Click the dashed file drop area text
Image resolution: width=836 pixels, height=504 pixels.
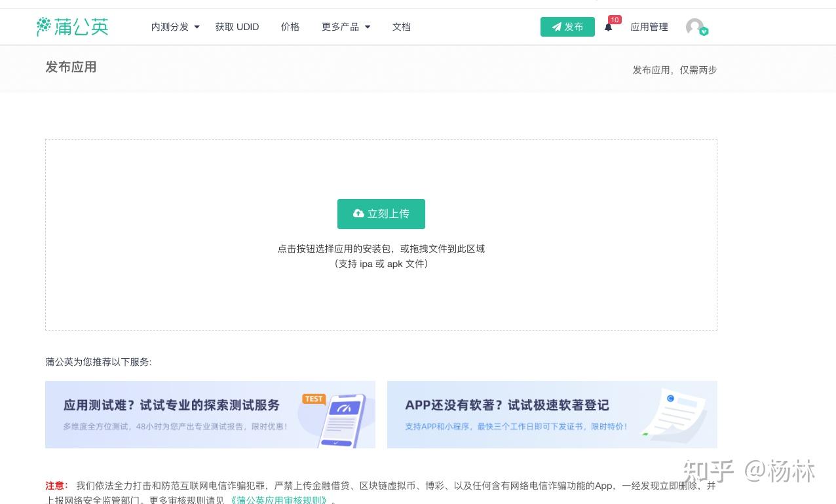point(381,249)
